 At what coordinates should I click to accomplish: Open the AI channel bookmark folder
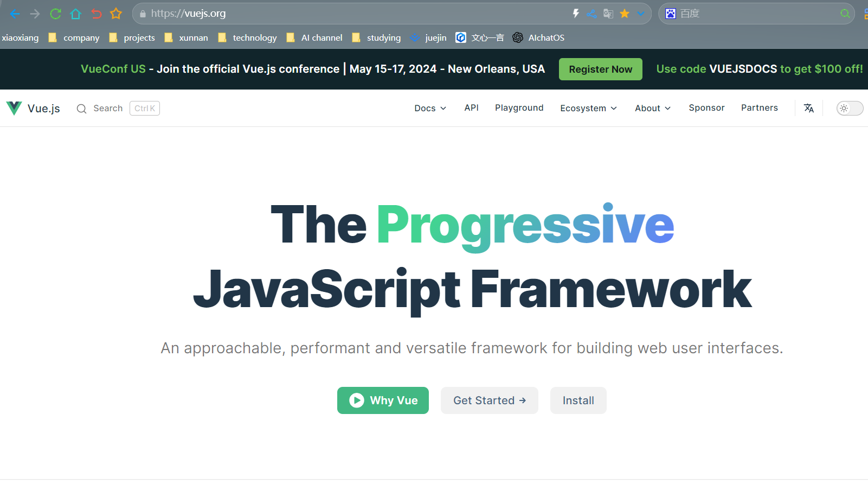(314, 37)
